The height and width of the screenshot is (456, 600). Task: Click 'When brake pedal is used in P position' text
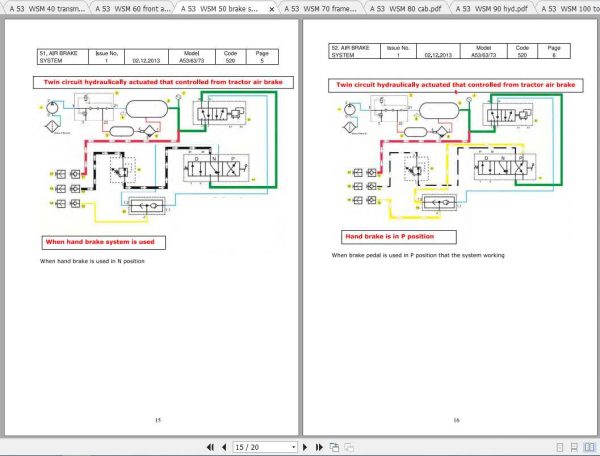point(418,255)
